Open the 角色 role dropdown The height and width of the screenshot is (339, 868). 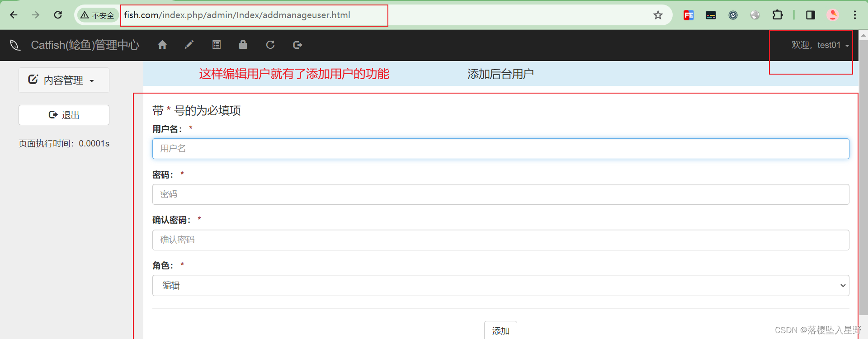tap(500, 286)
